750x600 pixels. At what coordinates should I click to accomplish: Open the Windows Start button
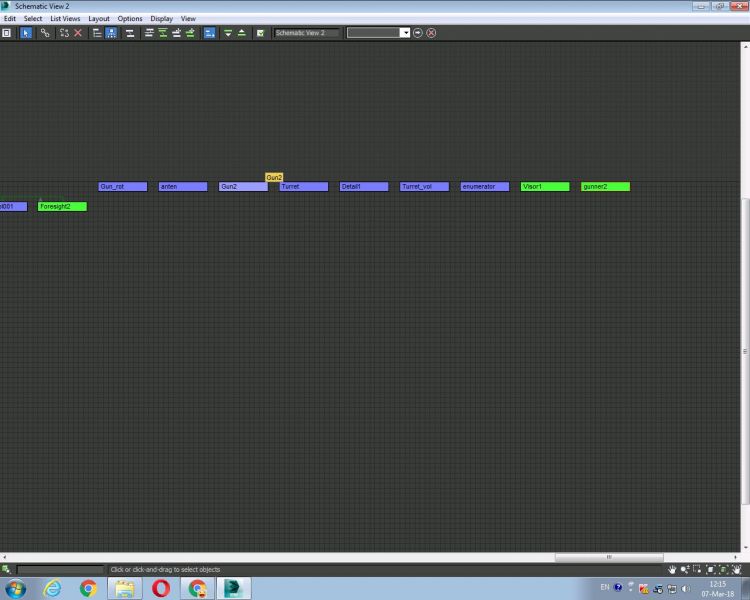[15, 588]
